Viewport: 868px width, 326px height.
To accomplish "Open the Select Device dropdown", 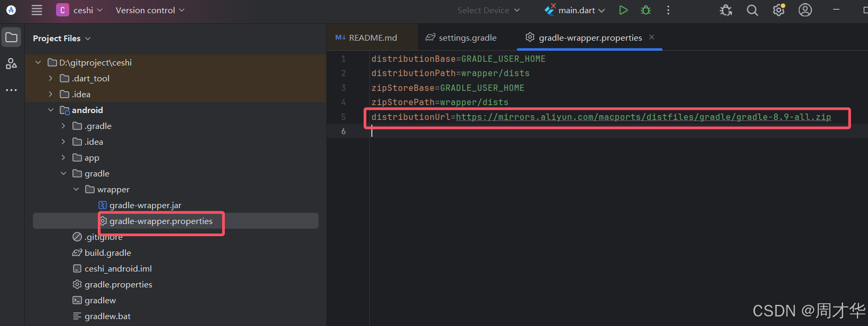I will [488, 10].
